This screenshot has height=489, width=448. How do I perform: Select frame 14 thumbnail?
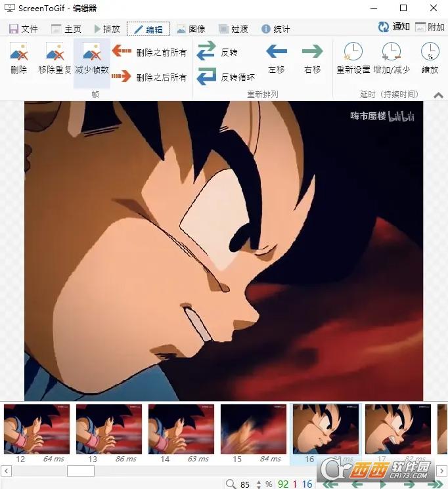(x=181, y=429)
